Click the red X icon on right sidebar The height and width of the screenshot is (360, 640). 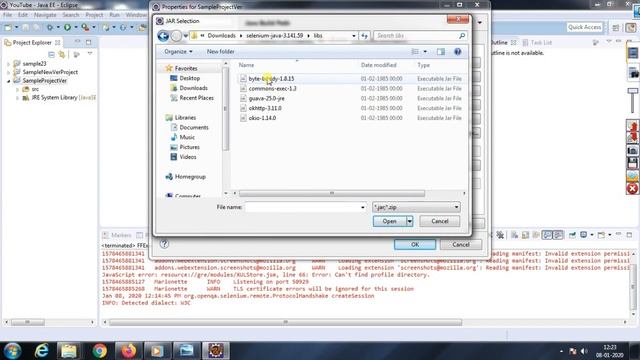click(x=632, y=189)
